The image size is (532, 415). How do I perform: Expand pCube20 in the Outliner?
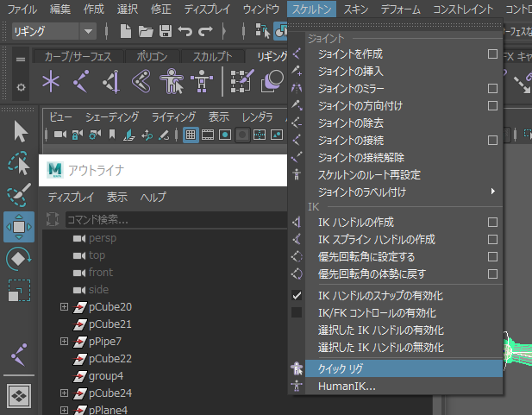click(x=64, y=306)
